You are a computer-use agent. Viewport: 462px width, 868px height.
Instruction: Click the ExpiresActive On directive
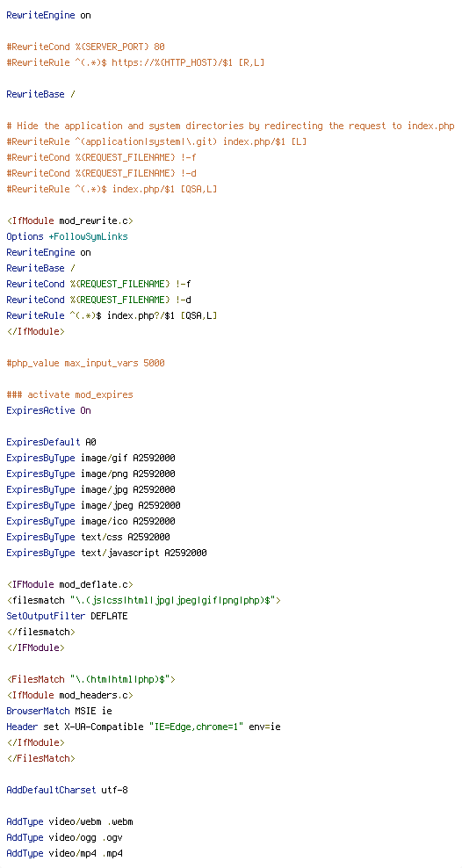(48, 411)
